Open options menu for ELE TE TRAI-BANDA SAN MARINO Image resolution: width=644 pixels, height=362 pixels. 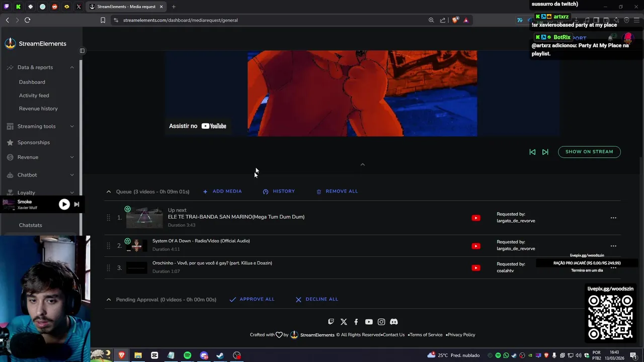point(613,218)
